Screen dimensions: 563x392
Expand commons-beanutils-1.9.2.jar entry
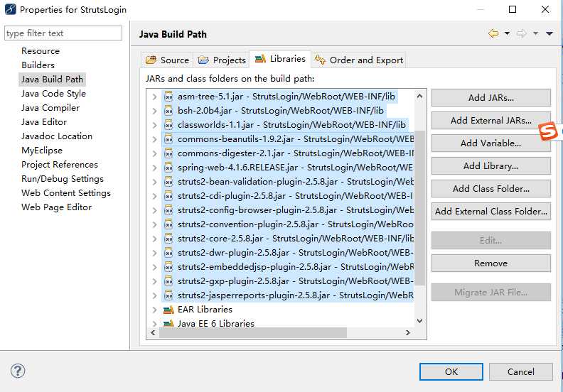pyautogui.click(x=154, y=139)
